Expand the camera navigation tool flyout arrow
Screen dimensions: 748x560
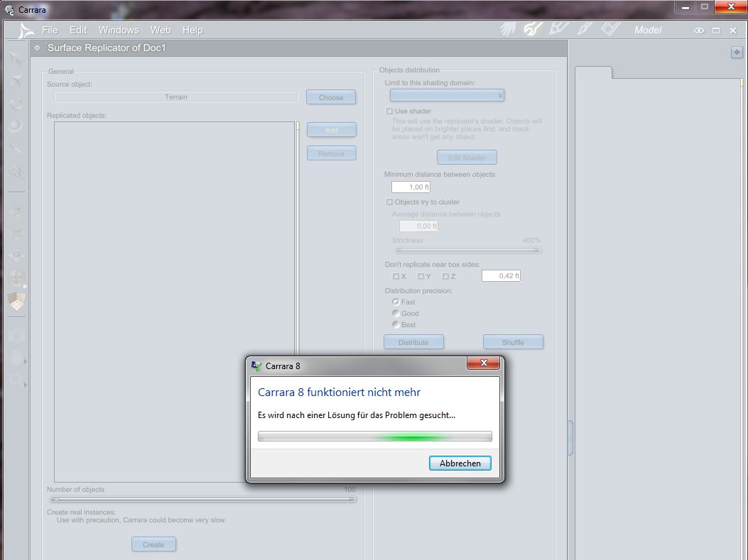26,287
